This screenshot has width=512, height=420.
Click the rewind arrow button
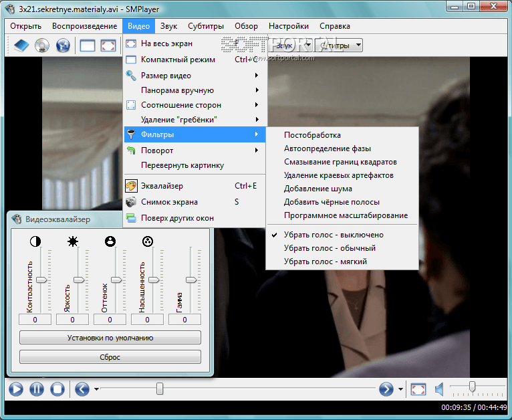coord(82,389)
